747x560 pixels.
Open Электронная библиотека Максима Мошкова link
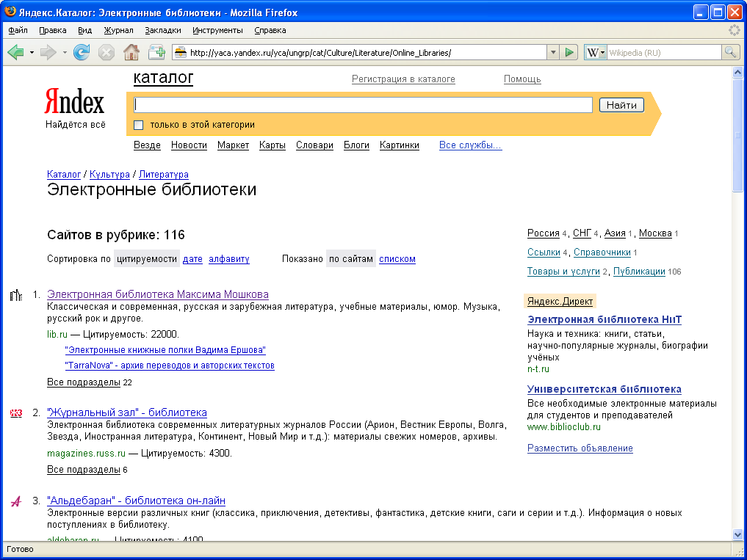[158, 294]
